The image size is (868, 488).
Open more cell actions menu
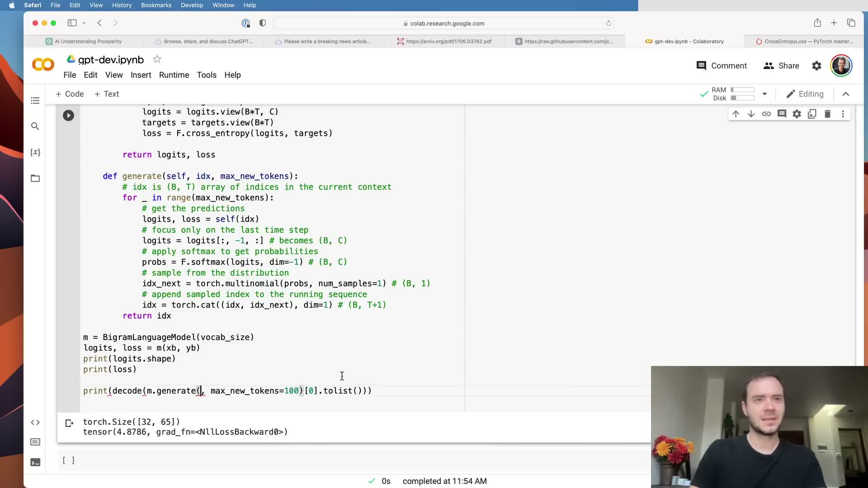point(843,114)
